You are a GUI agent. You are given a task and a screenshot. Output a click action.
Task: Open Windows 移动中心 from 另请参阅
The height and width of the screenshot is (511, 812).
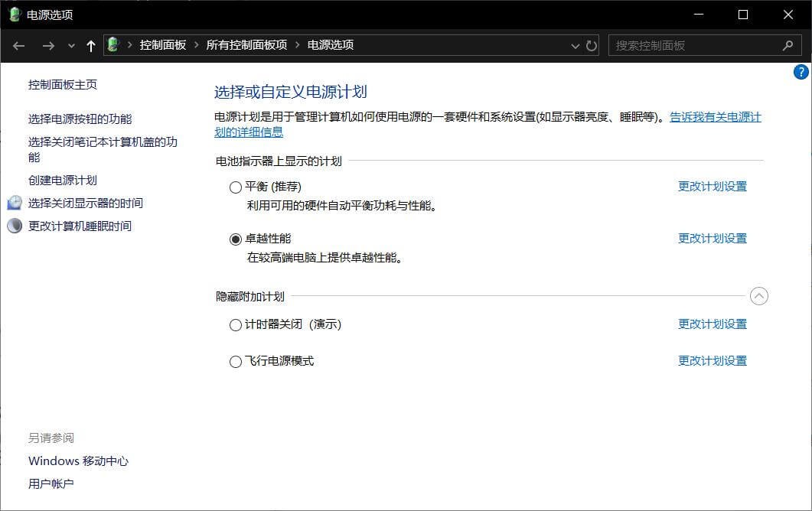(77, 461)
